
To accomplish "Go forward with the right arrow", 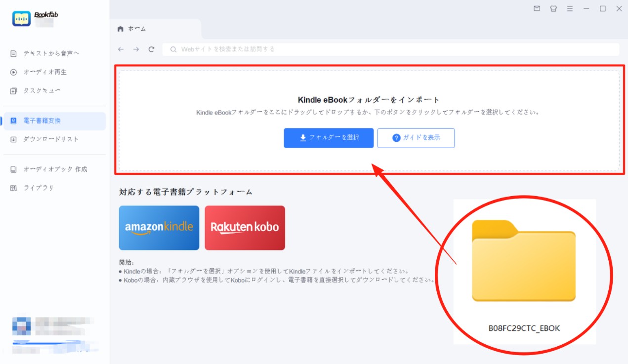I will point(136,49).
